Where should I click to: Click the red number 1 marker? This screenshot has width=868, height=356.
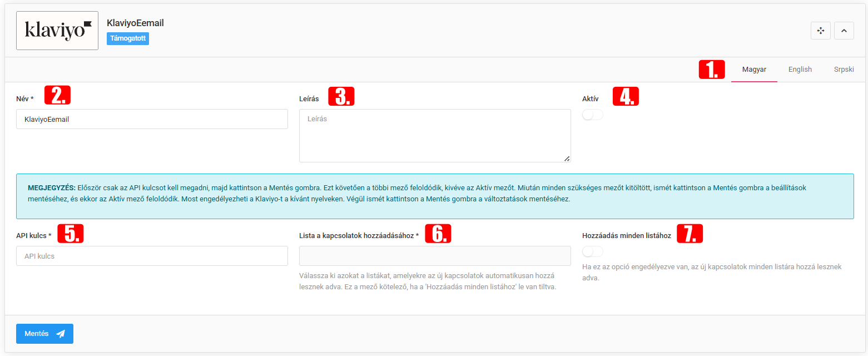coord(712,70)
